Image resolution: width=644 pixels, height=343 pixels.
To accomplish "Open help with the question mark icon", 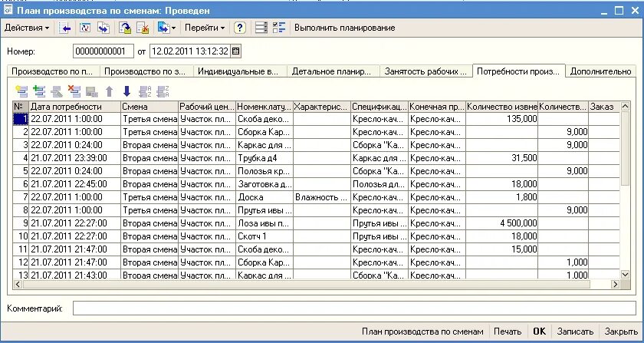I will click(x=240, y=28).
